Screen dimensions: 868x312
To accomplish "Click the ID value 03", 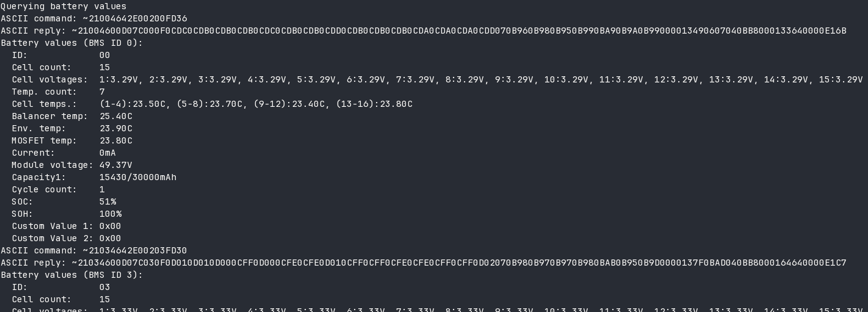I will 104,287.
